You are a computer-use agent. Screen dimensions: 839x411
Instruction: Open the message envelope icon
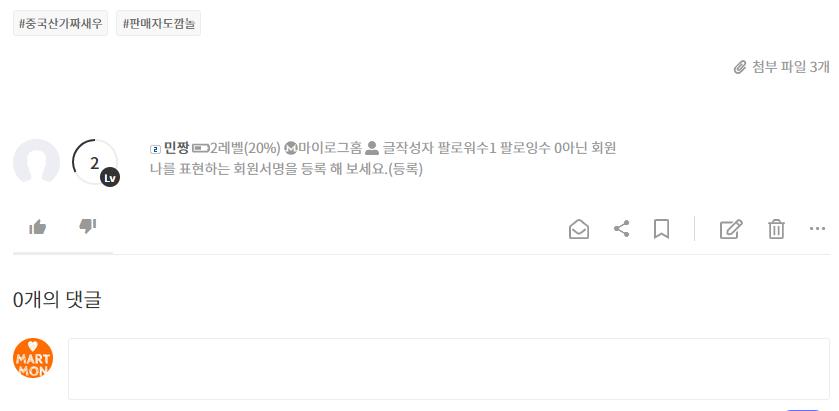[x=579, y=230]
